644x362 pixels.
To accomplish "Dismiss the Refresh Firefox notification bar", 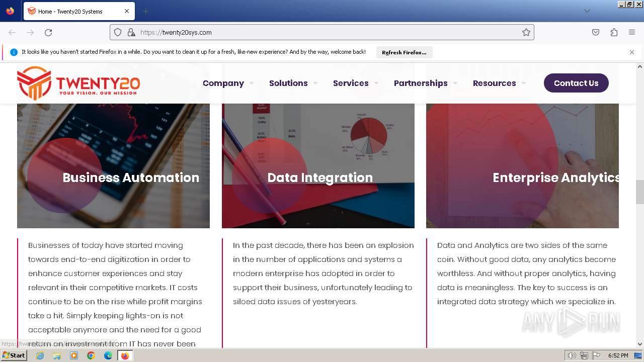I will [x=632, y=52].
